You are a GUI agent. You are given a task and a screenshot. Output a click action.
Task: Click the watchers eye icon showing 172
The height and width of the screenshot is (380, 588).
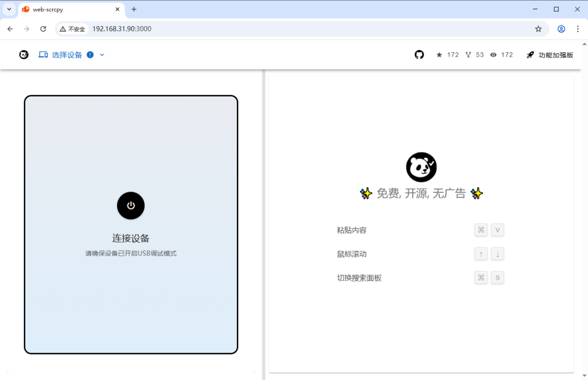pos(494,54)
